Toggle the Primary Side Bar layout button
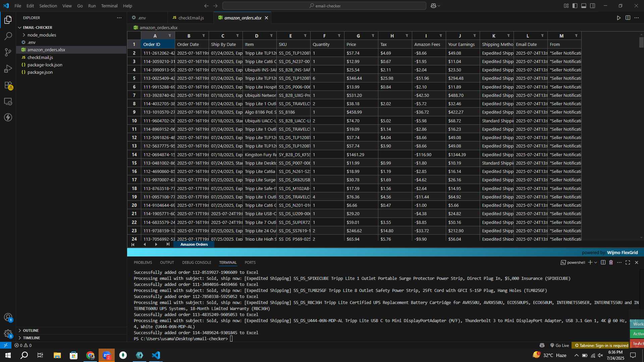 [575, 6]
